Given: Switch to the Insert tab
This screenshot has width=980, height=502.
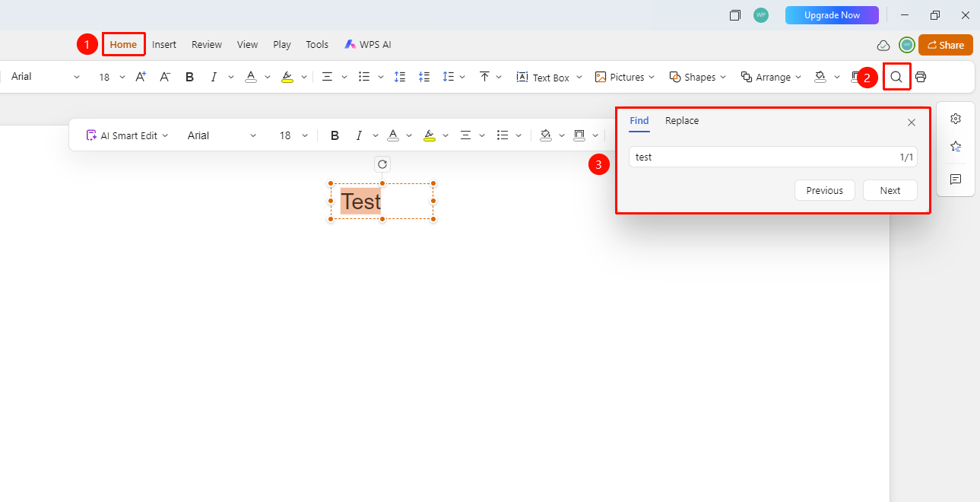Looking at the screenshot, I should click(164, 45).
